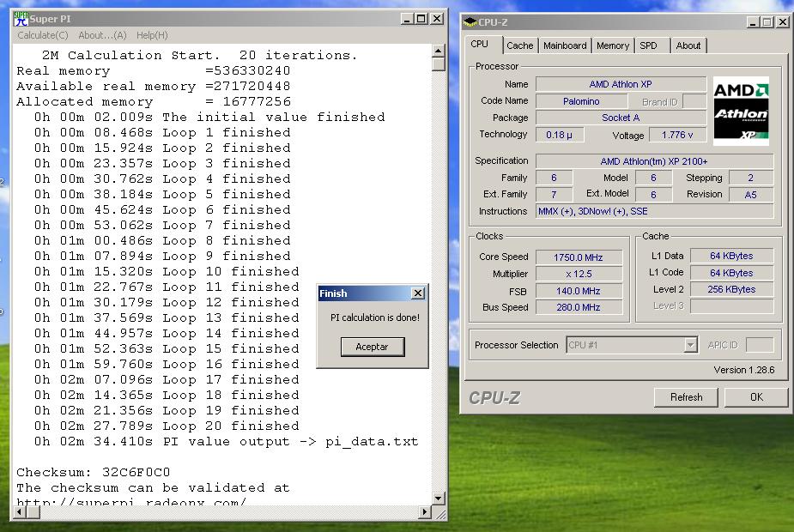Screen dimensions: 794x532
Task: Click Super PI's horizontal scrollbar right arrow
Action: [x=424, y=512]
